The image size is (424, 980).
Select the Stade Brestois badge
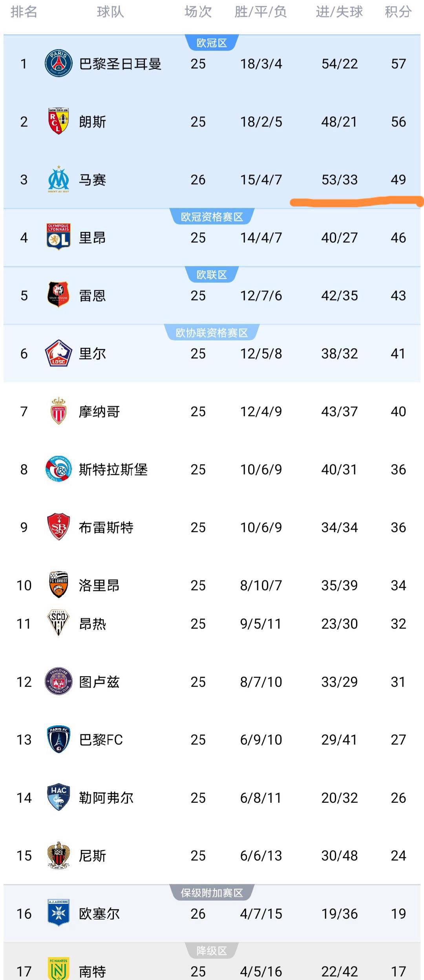click(x=58, y=527)
